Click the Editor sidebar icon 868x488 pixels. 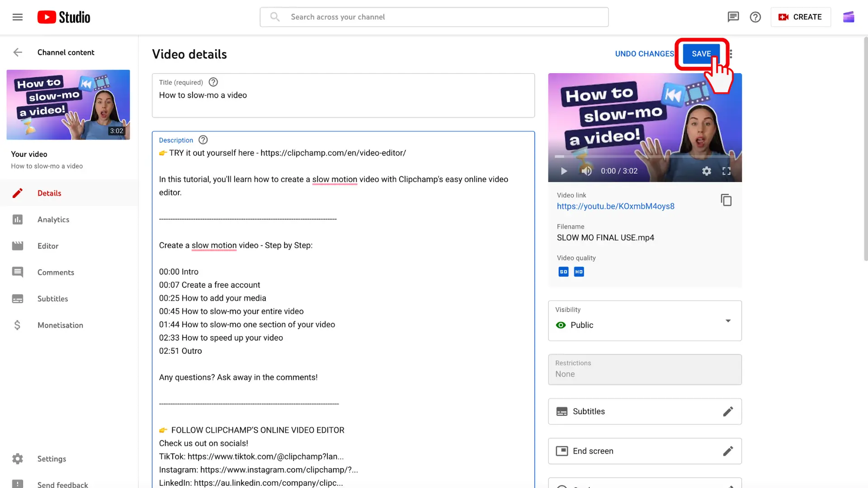click(x=17, y=245)
